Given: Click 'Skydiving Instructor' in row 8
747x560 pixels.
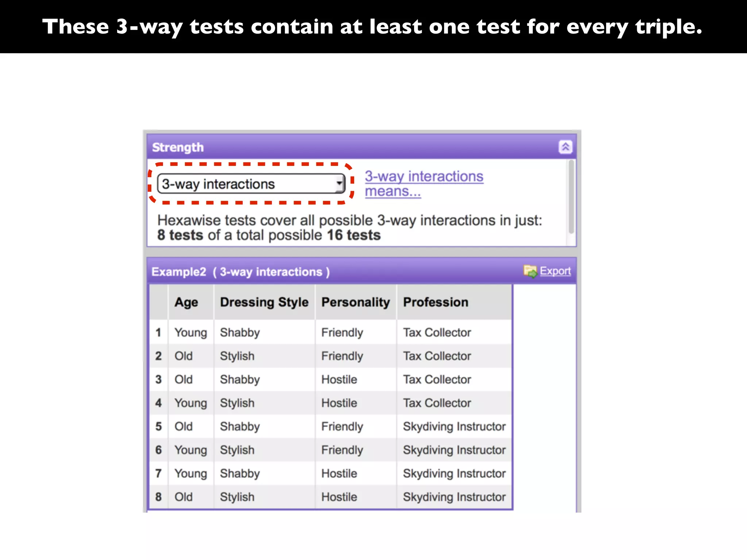Looking at the screenshot, I should coord(454,497).
